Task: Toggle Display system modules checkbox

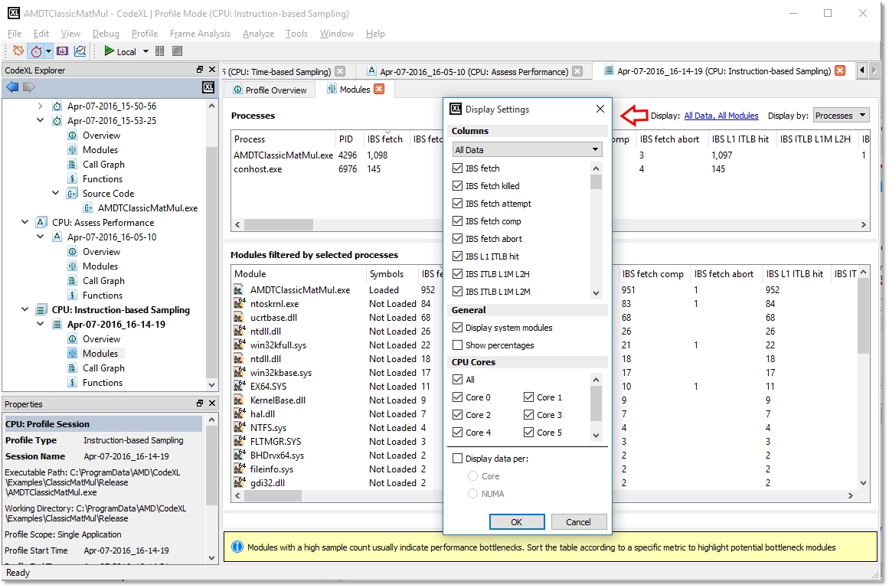Action: click(458, 328)
